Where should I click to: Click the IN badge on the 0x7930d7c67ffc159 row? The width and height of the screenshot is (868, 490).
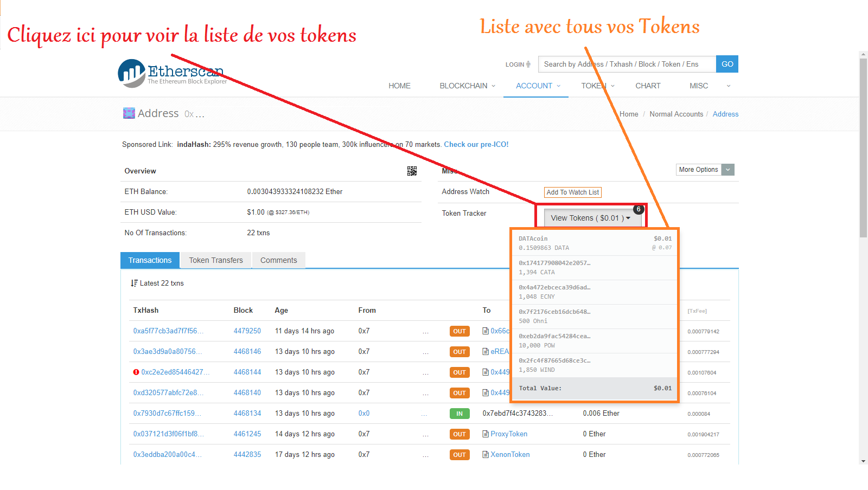(x=459, y=414)
